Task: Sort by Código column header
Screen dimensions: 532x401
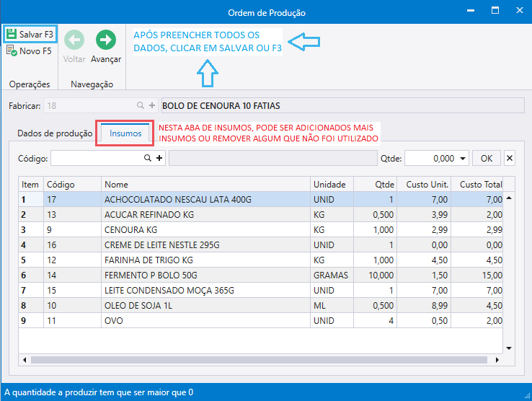Action: click(72, 185)
